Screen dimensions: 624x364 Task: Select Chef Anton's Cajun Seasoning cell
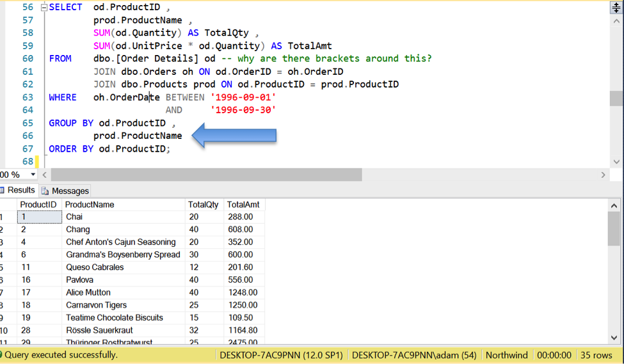click(124, 242)
